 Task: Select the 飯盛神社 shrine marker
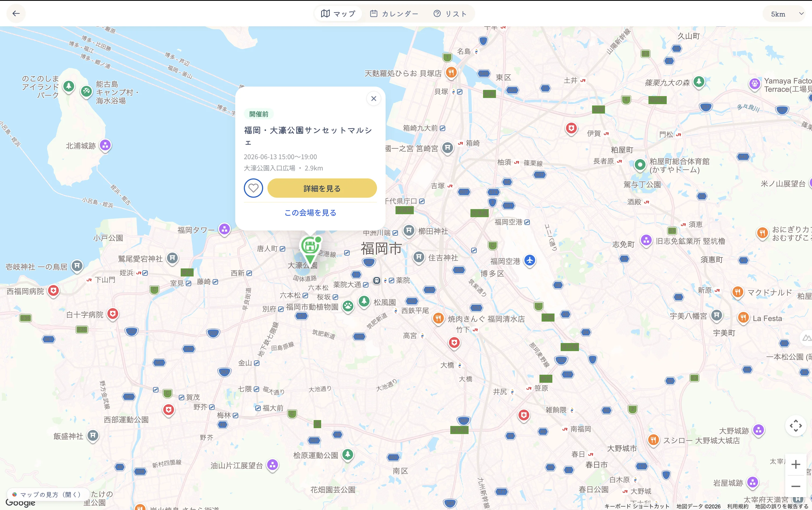93,436
